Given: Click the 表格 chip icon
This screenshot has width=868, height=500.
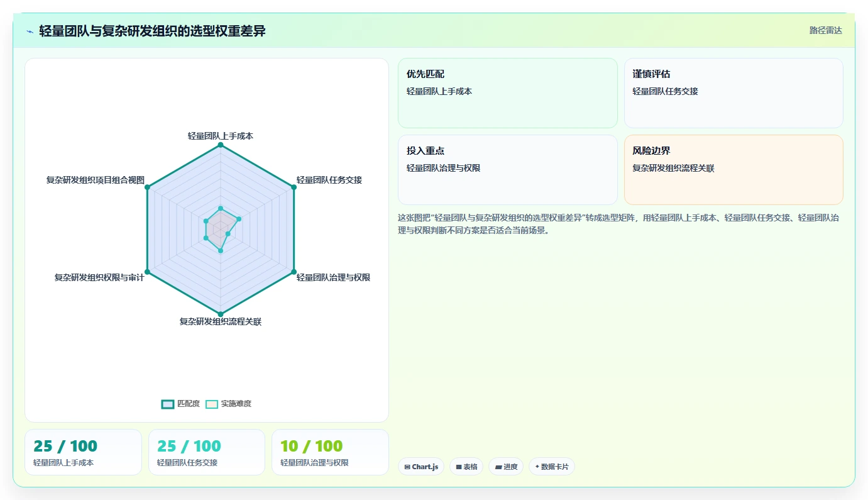Looking at the screenshot, I should tap(459, 467).
